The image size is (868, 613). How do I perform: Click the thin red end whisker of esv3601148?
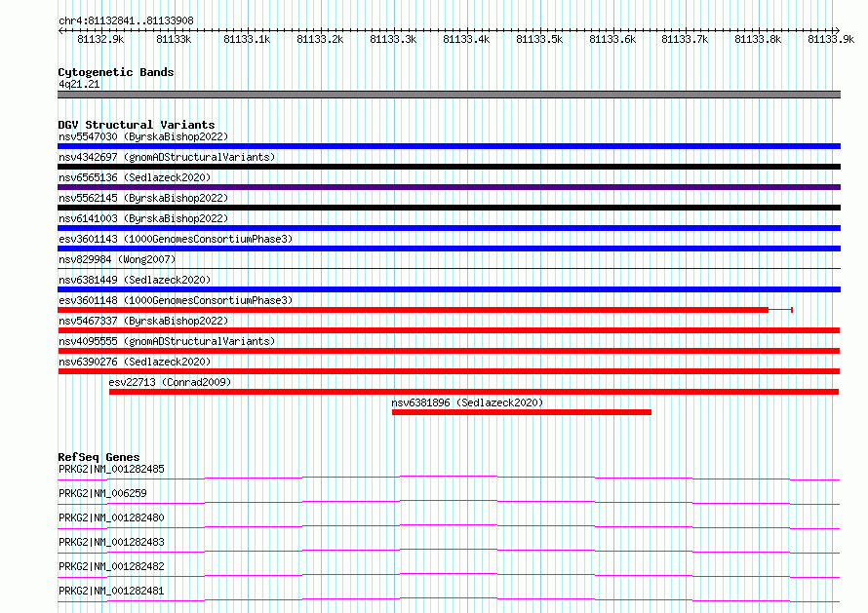[781, 310]
